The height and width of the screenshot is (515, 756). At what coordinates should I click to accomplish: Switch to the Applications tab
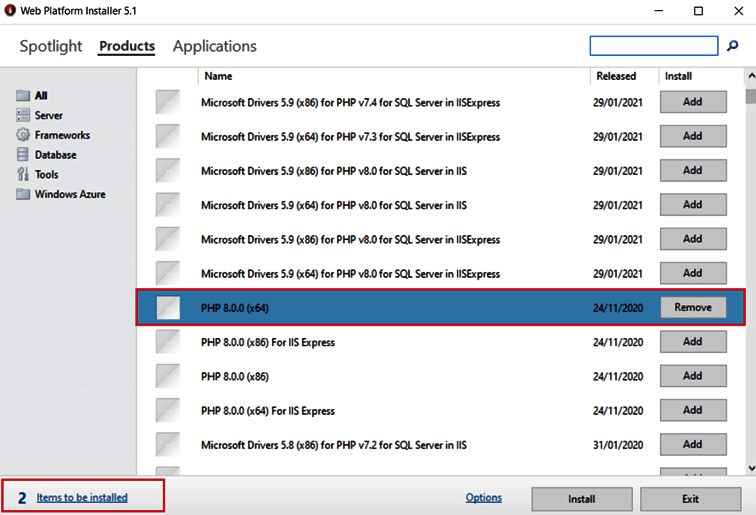214,46
